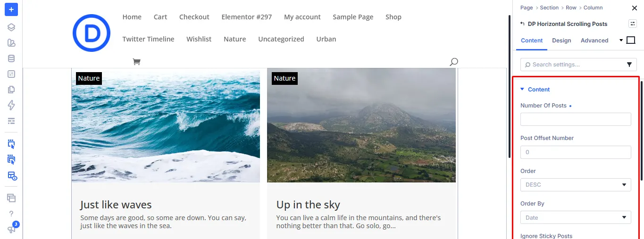
Task: Click the mountain post thumbnail image
Action: (x=361, y=125)
